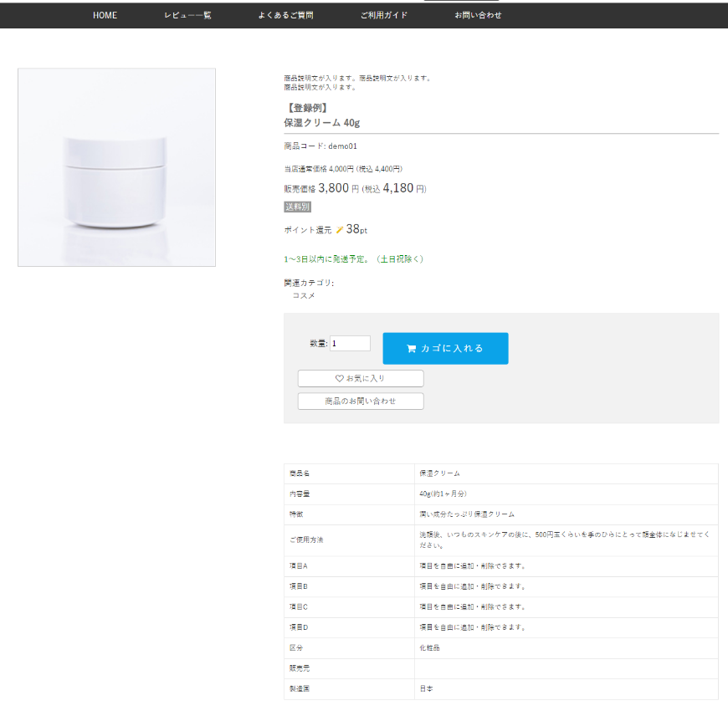The height and width of the screenshot is (716, 728).
Task: Select the product description text at top
Action: point(357,83)
